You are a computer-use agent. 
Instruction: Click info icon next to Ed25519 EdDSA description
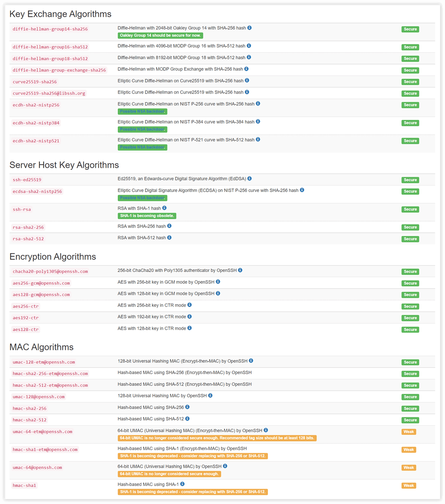[250, 178]
